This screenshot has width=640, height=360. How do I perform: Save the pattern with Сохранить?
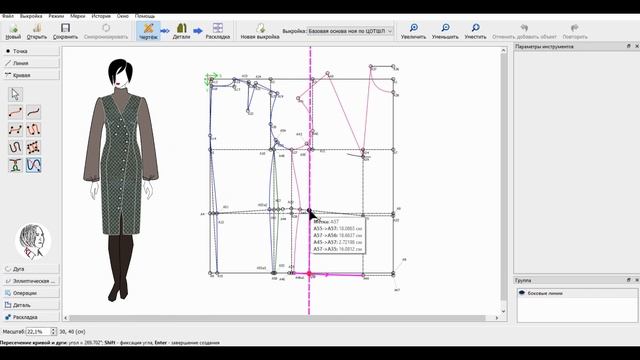pos(65,31)
